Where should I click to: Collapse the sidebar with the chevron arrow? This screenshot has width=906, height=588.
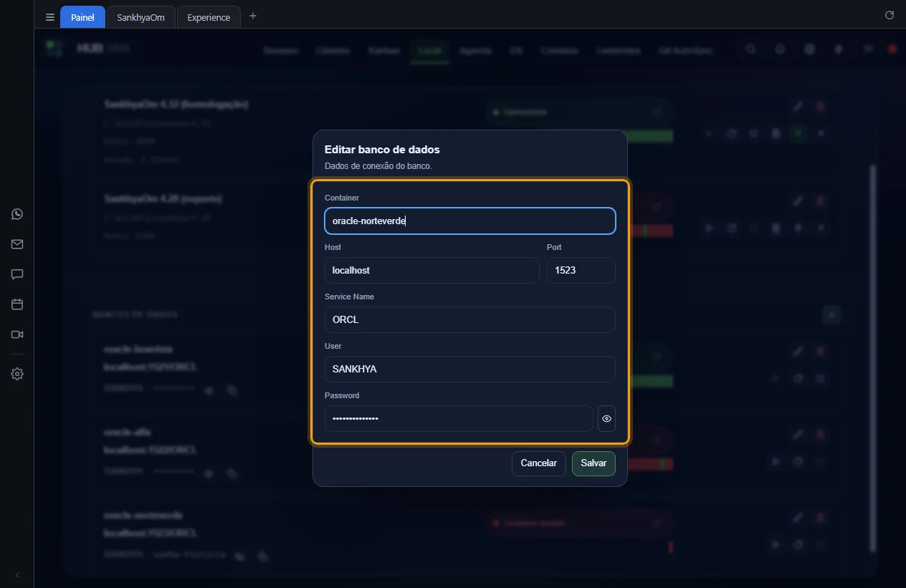pyautogui.click(x=17, y=575)
